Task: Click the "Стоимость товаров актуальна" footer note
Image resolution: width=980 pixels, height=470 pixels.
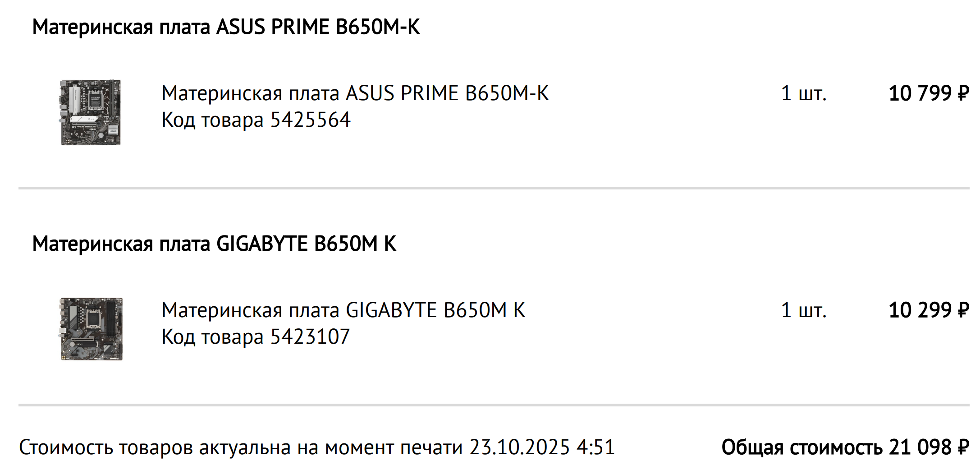Action: click(243, 447)
